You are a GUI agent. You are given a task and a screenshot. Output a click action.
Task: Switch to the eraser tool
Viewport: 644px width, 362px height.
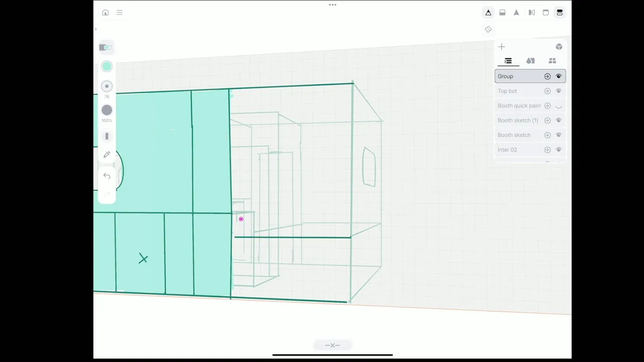(502, 13)
